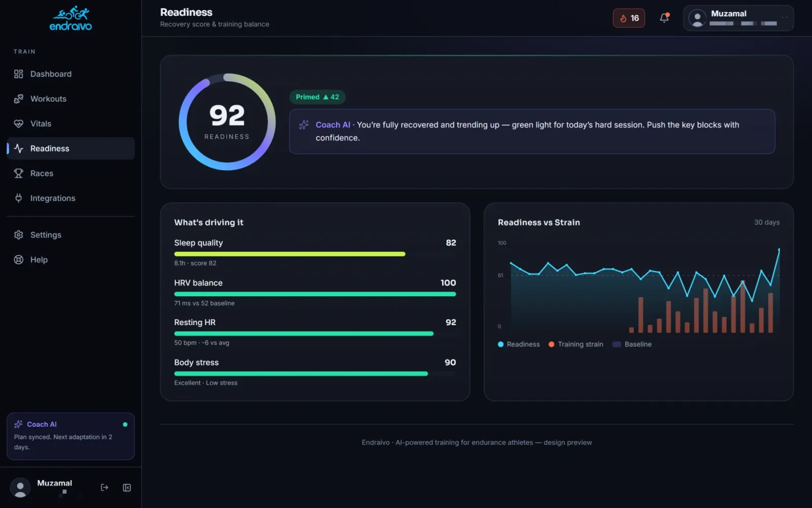The width and height of the screenshot is (812, 508).
Task: Click the Readiness pulse icon in sidebar
Action: [19, 149]
